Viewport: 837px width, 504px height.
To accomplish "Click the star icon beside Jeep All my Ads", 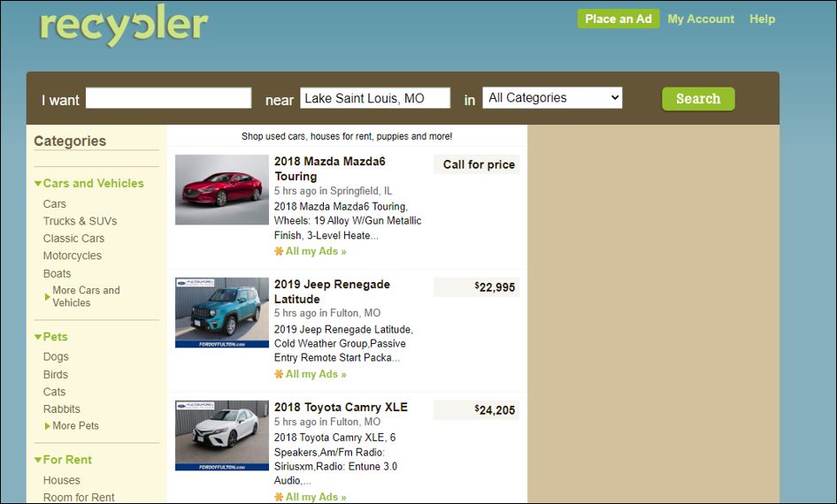I will pyautogui.click(x=279, y=374).
